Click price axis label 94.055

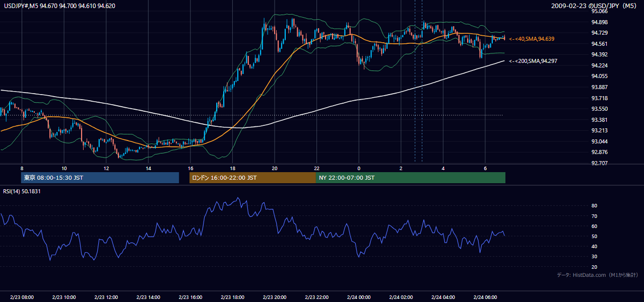click(x=601, y=76)
